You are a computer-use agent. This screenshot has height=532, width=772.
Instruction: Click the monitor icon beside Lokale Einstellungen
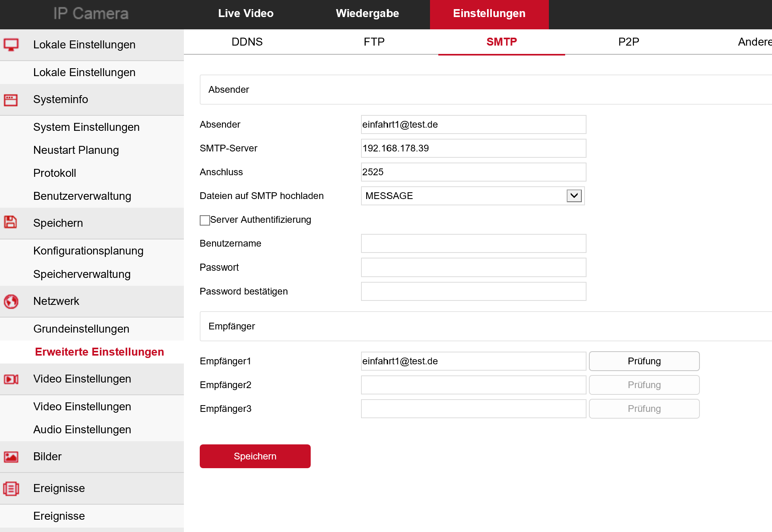point(11,45)
